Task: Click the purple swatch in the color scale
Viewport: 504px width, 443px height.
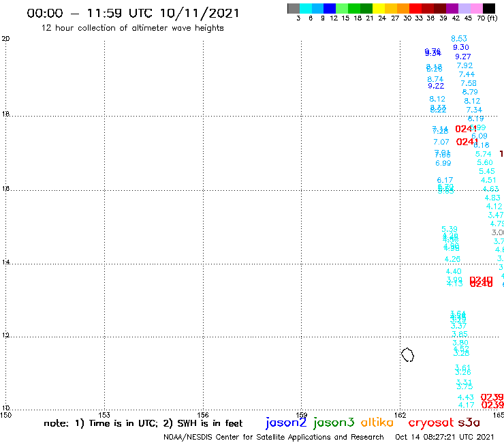Action: click(452, 8)
